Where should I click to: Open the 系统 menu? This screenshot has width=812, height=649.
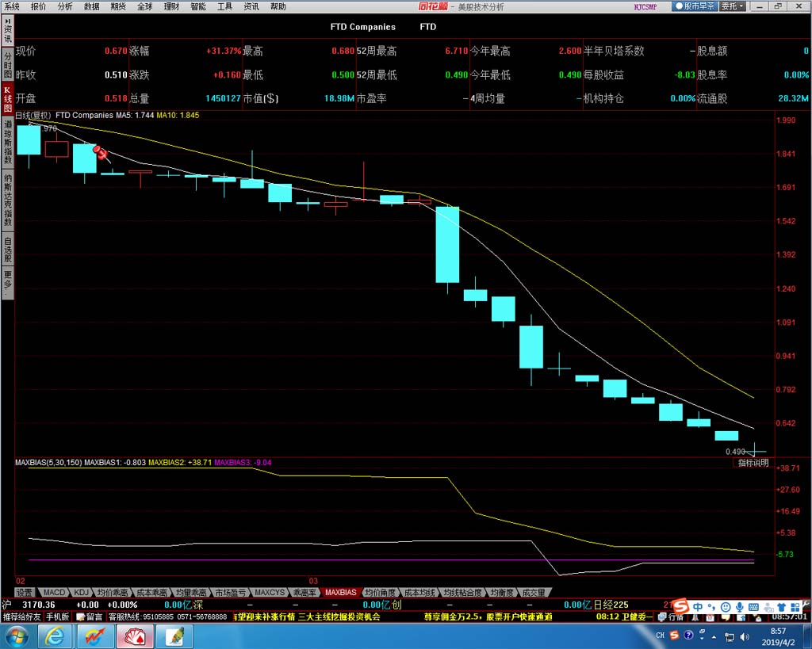click(11, 6)
